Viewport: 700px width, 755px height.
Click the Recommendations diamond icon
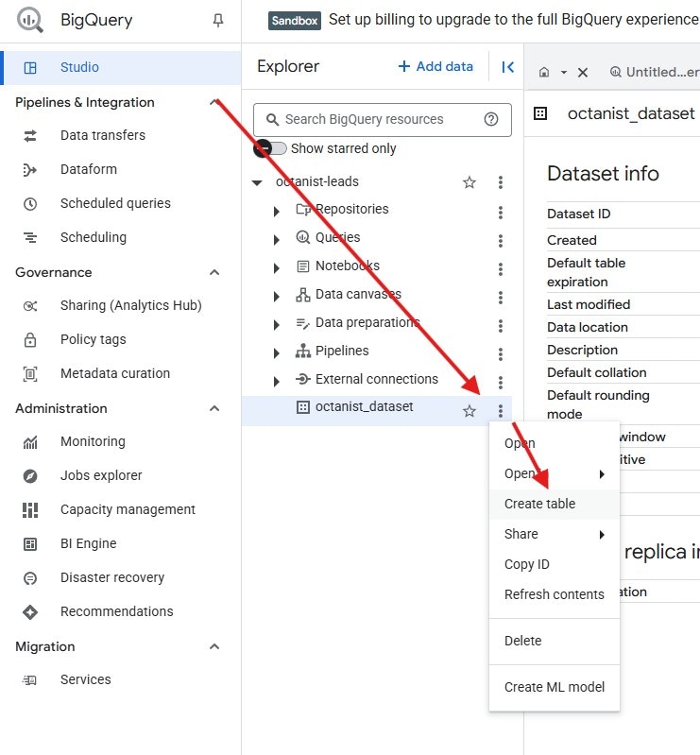point(30,612)
